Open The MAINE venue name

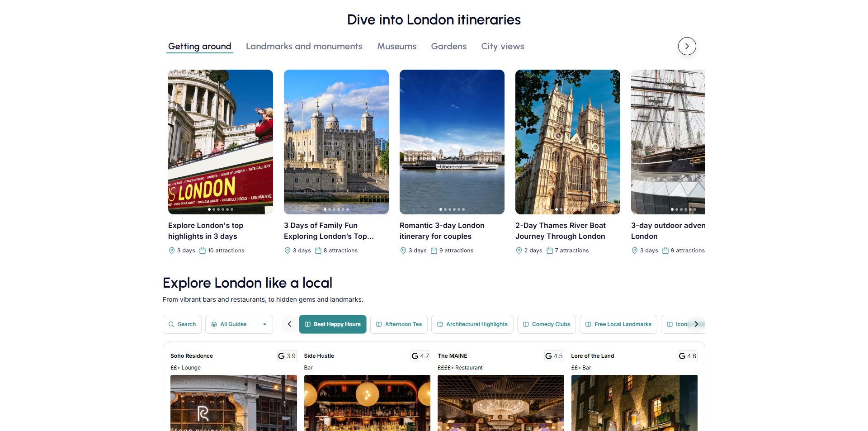tap(453, 356)
